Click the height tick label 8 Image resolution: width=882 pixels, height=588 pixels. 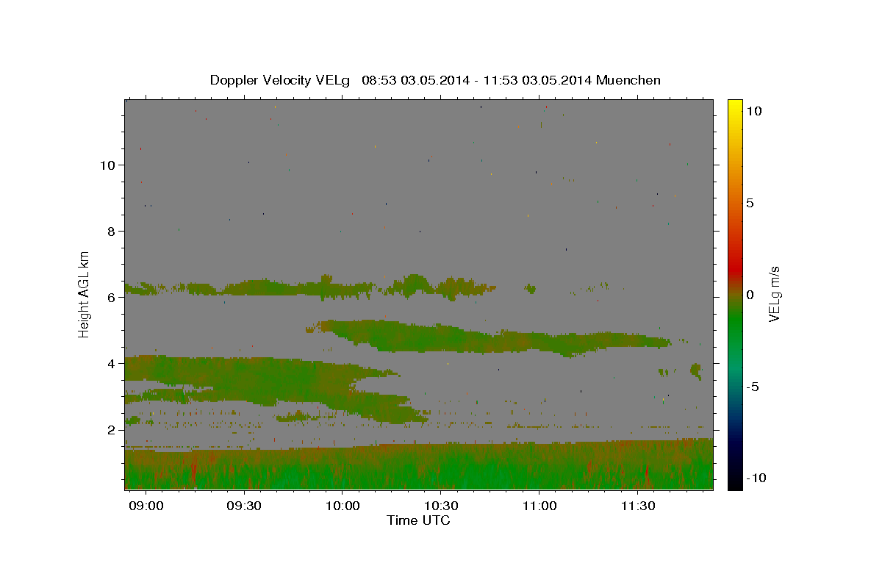point(112,232)
